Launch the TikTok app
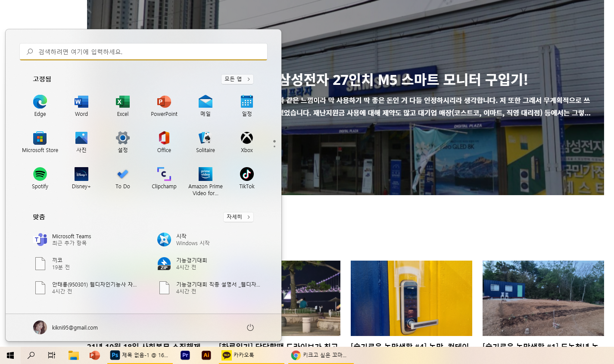This screenshot has height=364, width=614. click(x=247, y=178)
